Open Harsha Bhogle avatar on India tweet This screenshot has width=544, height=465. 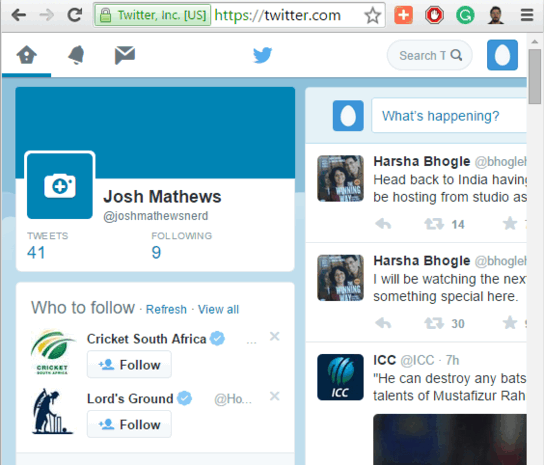click(340, 178)
